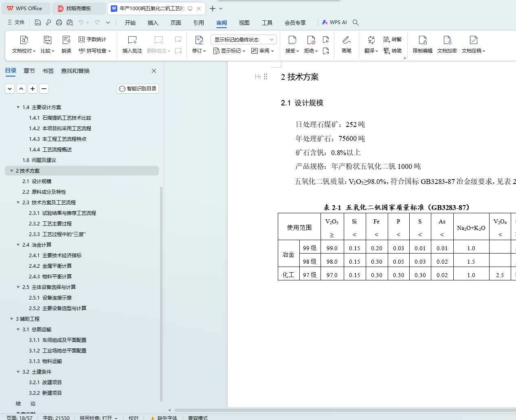The width and height of the screenshot is (516, 420).
Task: Open the new tab plus button
Action: pyautogui.click(x=213, y=8)
